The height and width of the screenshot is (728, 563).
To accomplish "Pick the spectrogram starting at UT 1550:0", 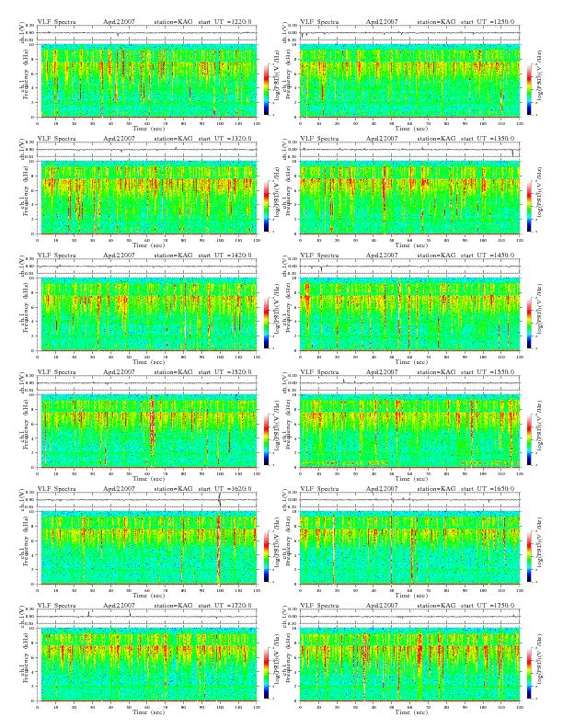I will coord(409,431).
